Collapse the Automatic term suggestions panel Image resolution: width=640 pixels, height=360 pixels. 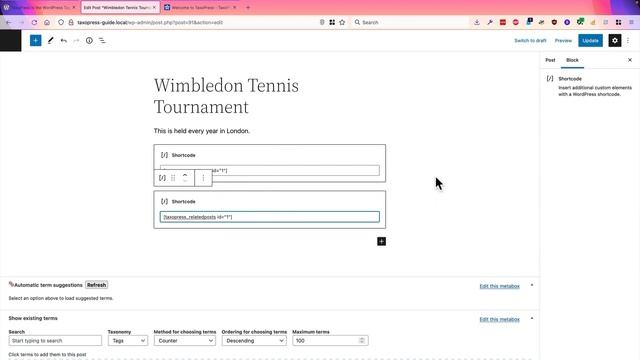tap(531, 285)
